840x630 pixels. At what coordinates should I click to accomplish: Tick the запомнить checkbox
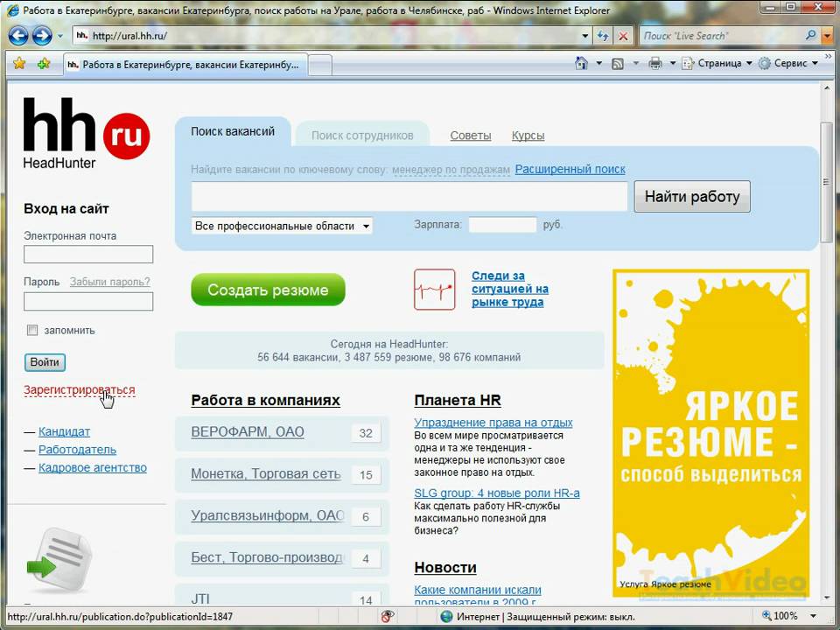32,330
